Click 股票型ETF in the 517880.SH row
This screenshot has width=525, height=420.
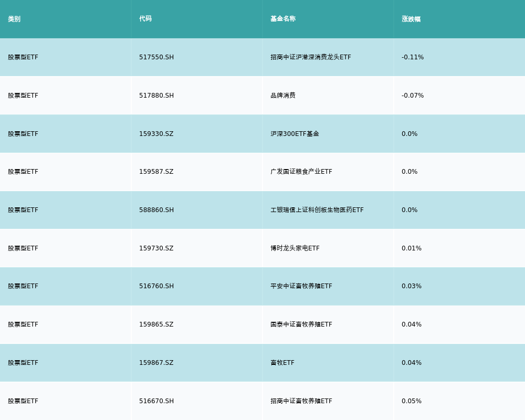click(x=23, y=96)
